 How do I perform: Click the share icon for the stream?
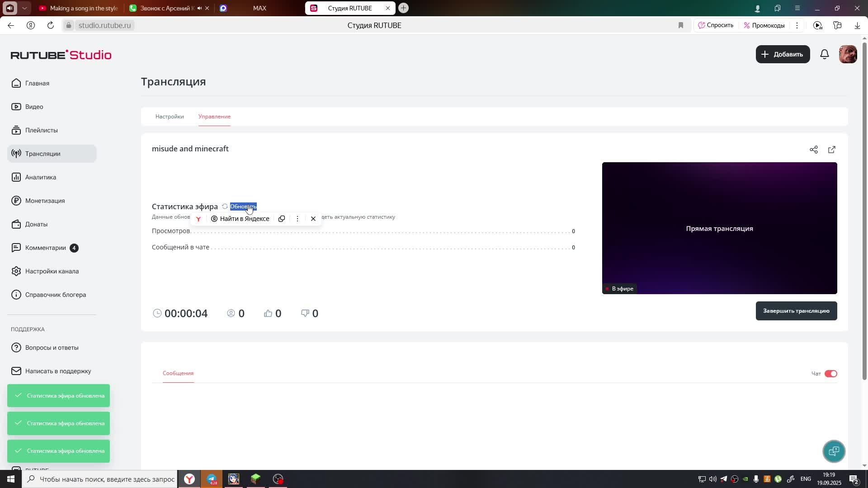click(x=814, y=150)
